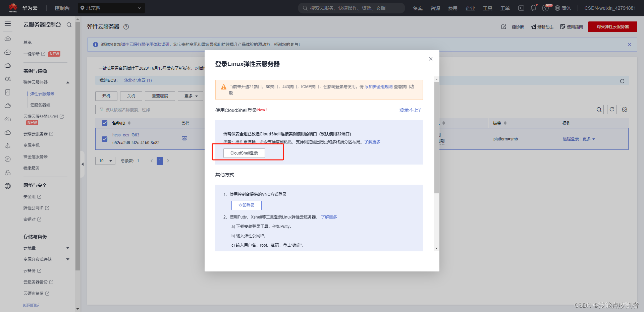Open 一键诊断 in the page header
This screenshot has height=312, width=644.
click(x=513, y=27)
